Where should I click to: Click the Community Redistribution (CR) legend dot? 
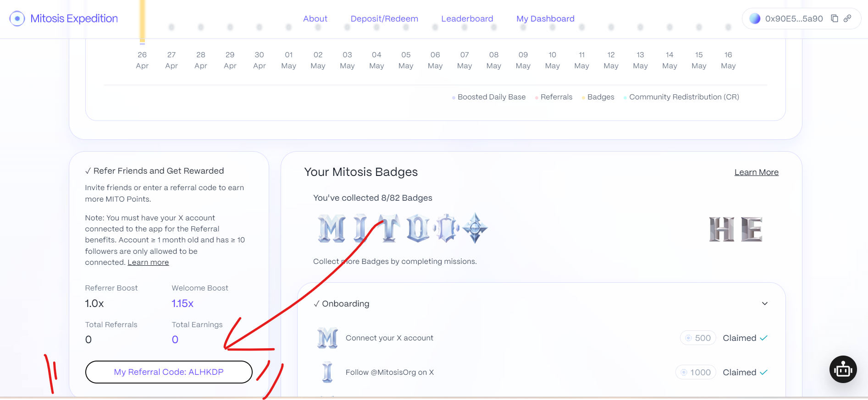tap(625, 98)
